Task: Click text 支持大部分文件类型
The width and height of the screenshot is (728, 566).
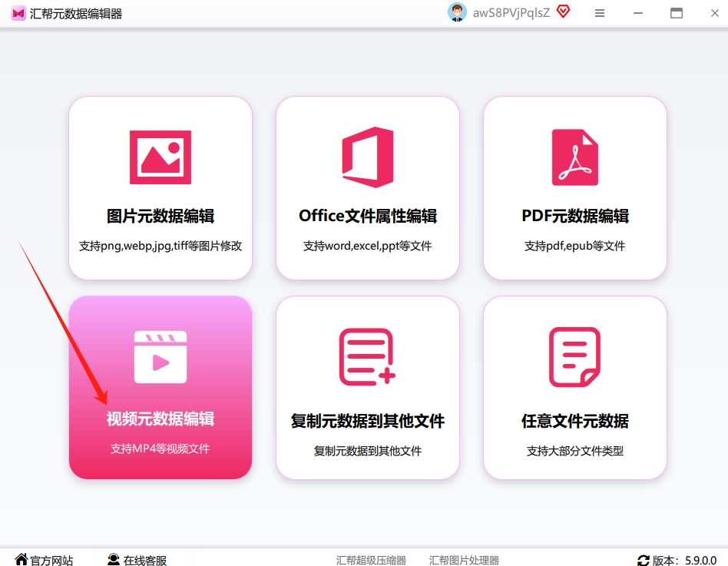Action: [x=574, y=451]
